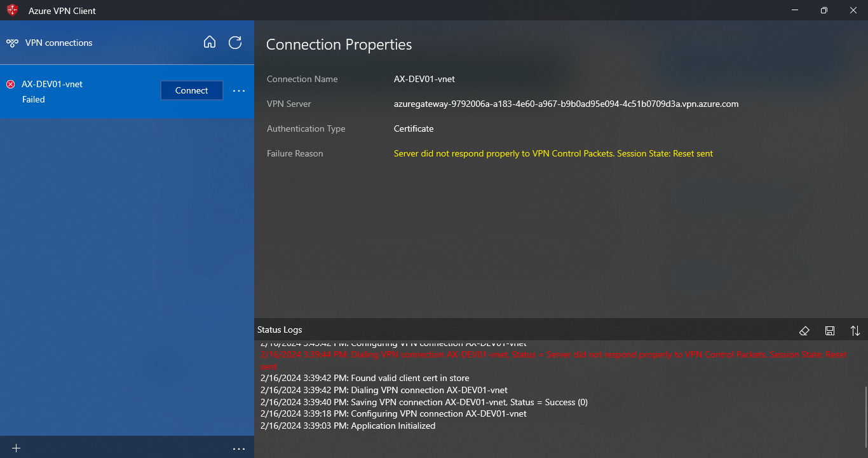The height and width of the screenshot is (458, 868).
Task: Add a new VPN connection with plus icon
Action: pos(17,448)
